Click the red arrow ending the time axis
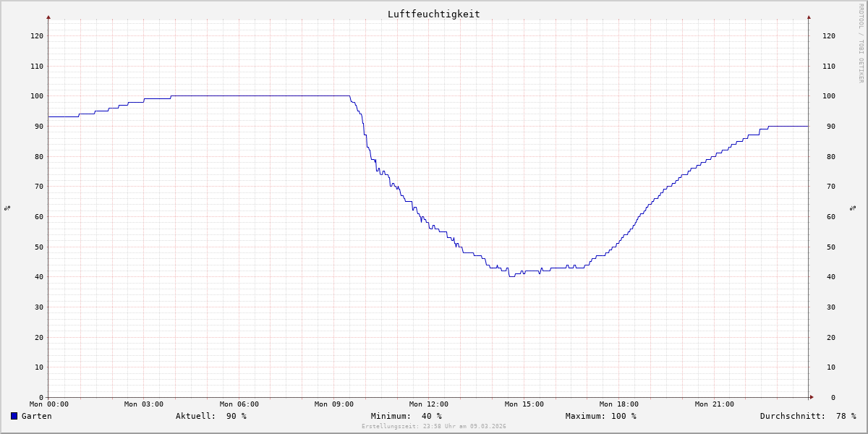868x434 pixels. (812, 397)
